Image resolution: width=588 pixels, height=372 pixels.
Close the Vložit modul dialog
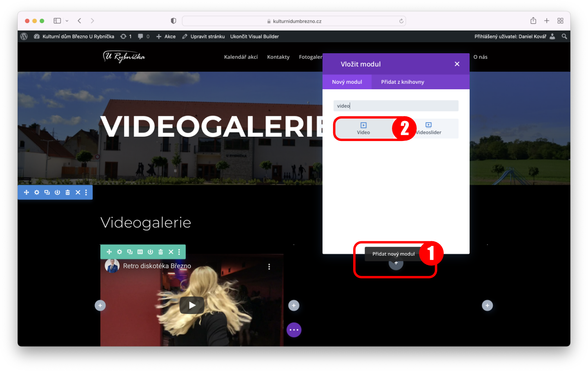[x=457, y=64]
